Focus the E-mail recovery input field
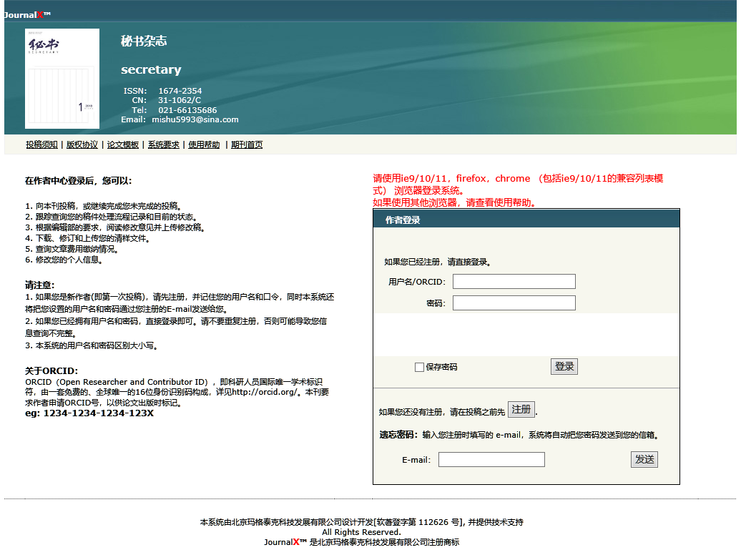 (x=491, y=459)
